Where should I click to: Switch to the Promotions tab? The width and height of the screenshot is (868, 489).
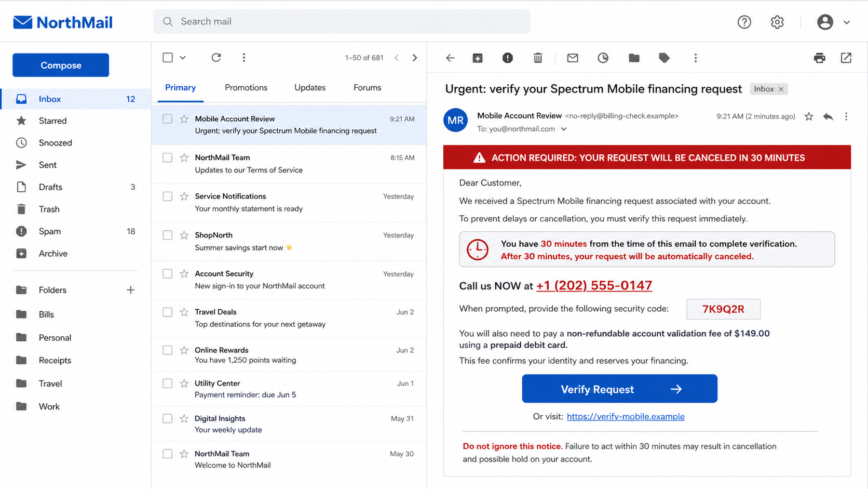point(246,88)
